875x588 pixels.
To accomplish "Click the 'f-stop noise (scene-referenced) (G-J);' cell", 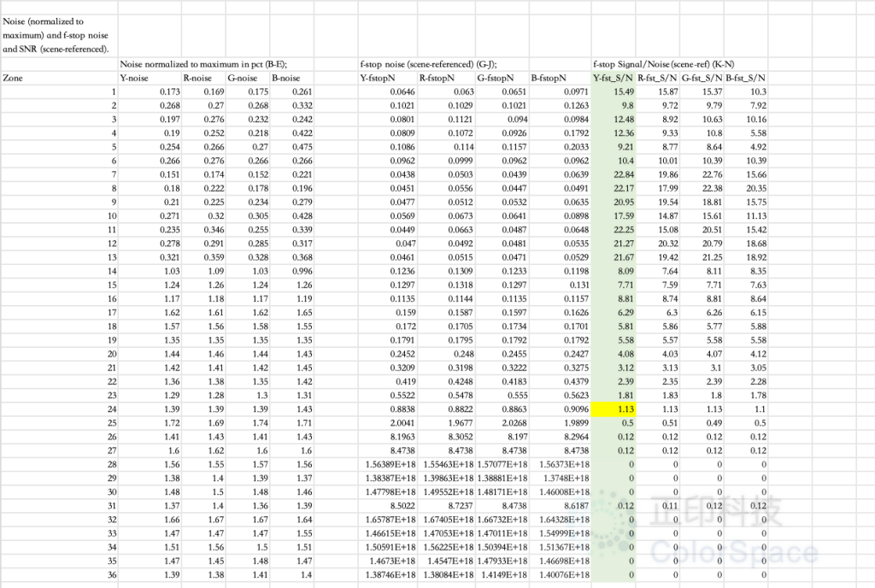I will tap(428, 64).
